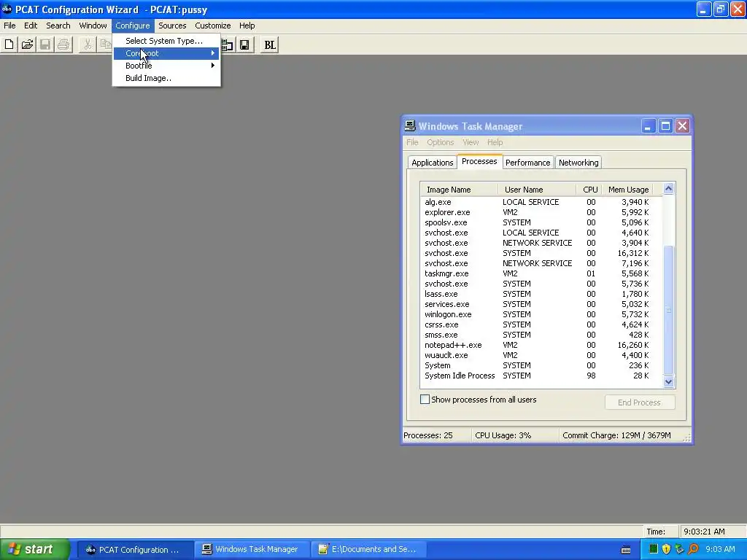Viewport: 747px width, 560px height.
Task: Click the grayed Save floppy toolbar icon
Action: (x=45, y=44)
